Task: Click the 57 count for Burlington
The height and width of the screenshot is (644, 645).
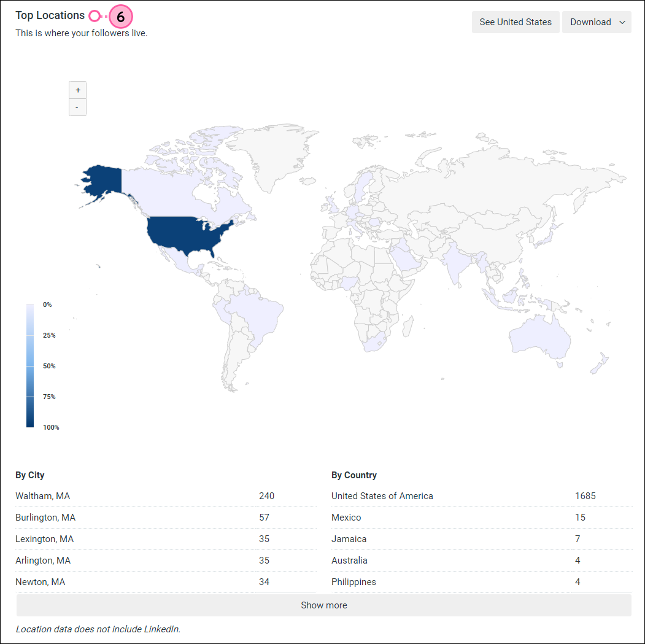Action: click(x=264, y=518)
